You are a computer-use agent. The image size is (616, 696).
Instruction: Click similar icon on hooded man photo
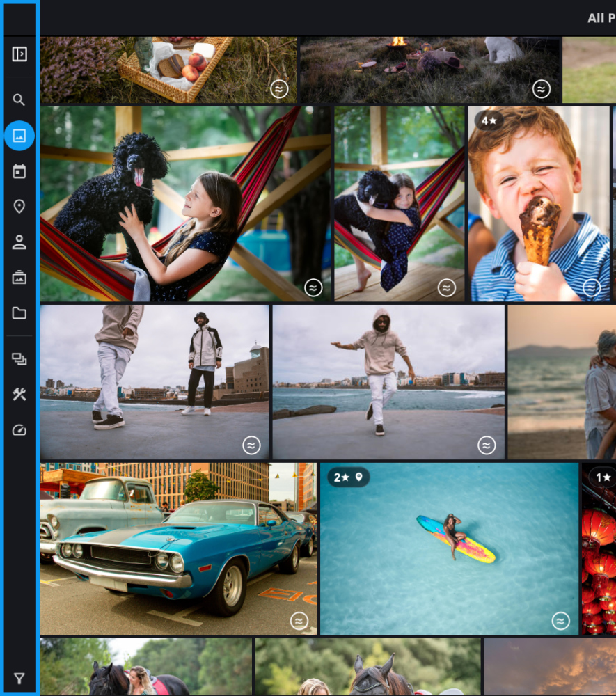coord(487,445)
